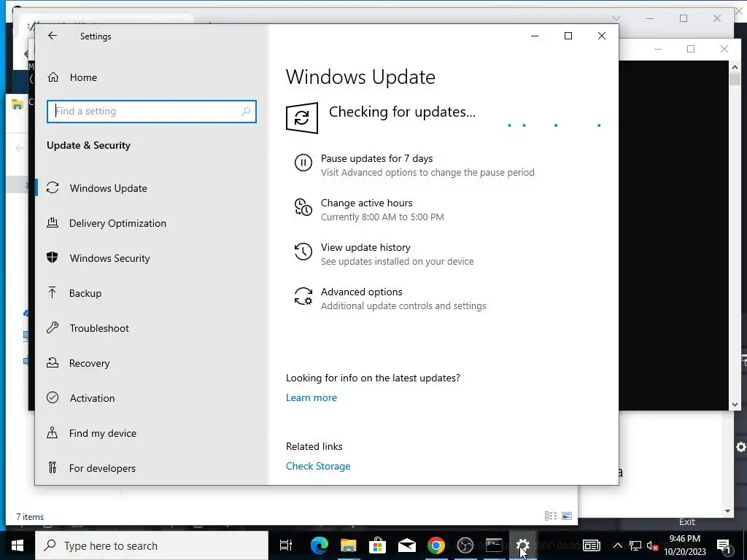Viewport: 747px width, 560px height.
Task: Click the large update status refresh icon
Action: point(301,117)
